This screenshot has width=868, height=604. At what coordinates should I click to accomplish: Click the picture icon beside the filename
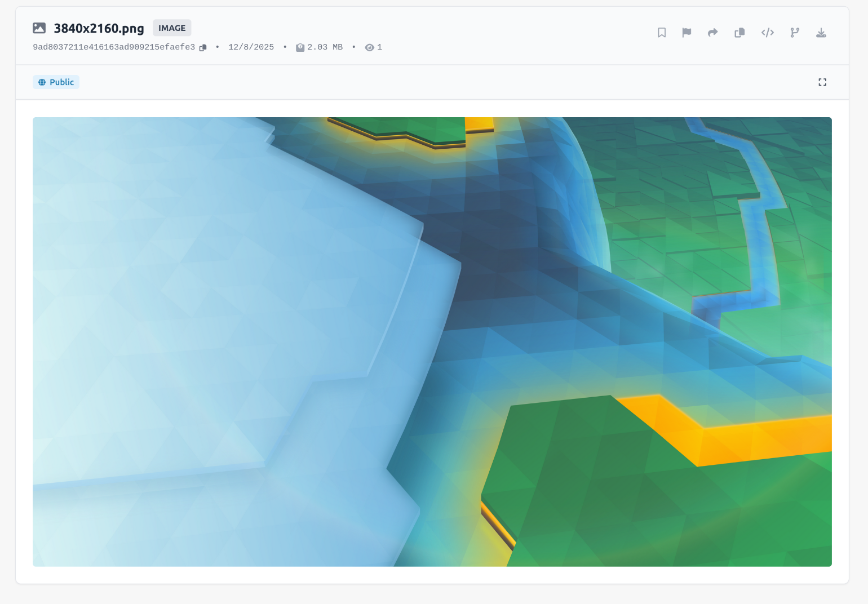(39, 28)
